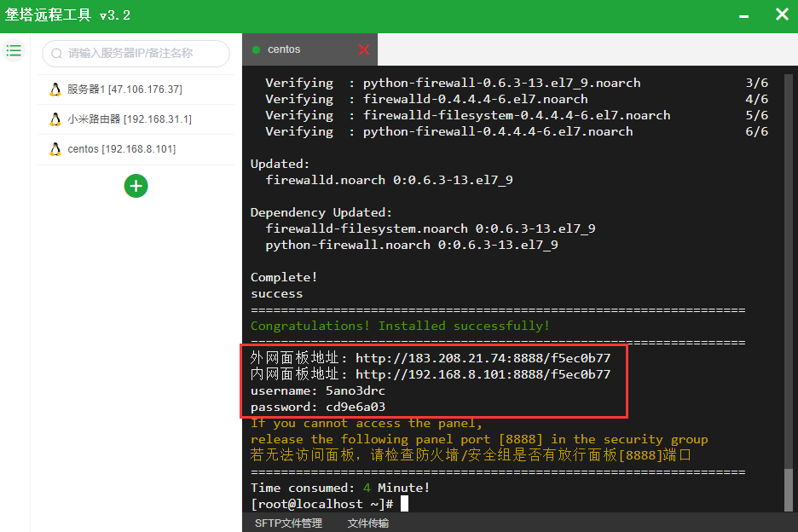
Task: Click the [root@localhost ~]# prompt
Action: click(x=321, y=504)
